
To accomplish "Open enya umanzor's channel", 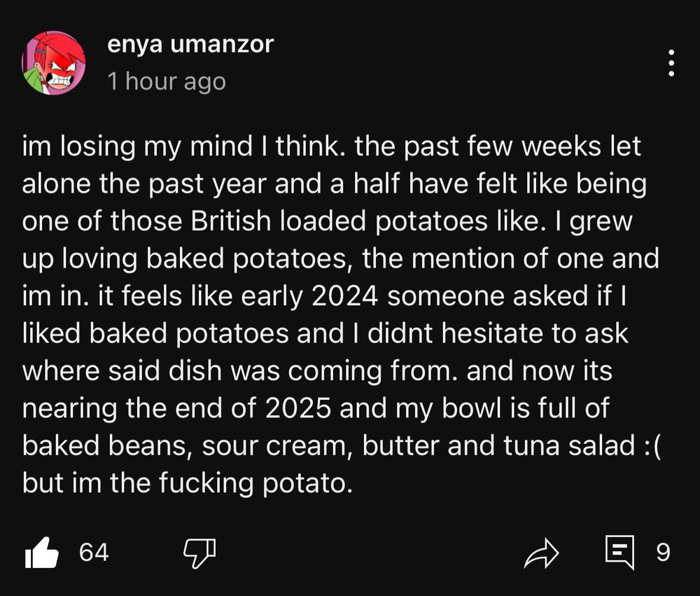I will coord(190,44).
